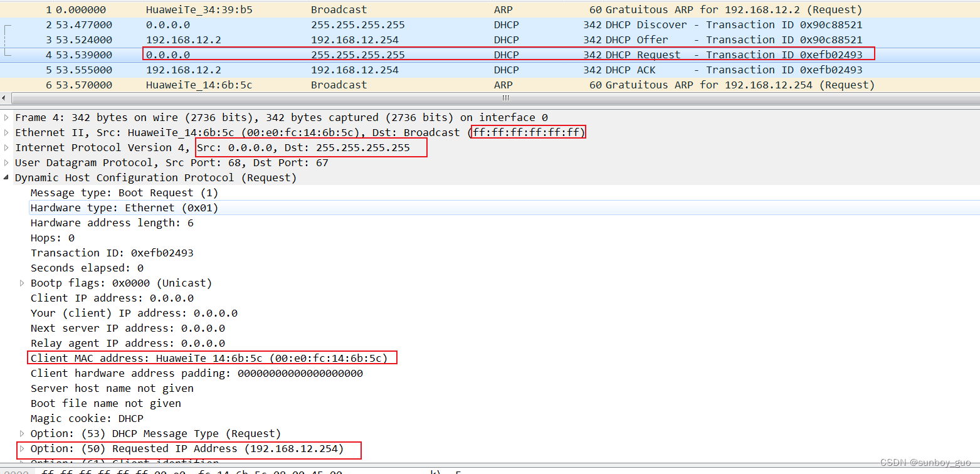This screenshot has height=474, width=980.
Task: Expand Option 61 Client identifier
Action: tap(22, 463)
